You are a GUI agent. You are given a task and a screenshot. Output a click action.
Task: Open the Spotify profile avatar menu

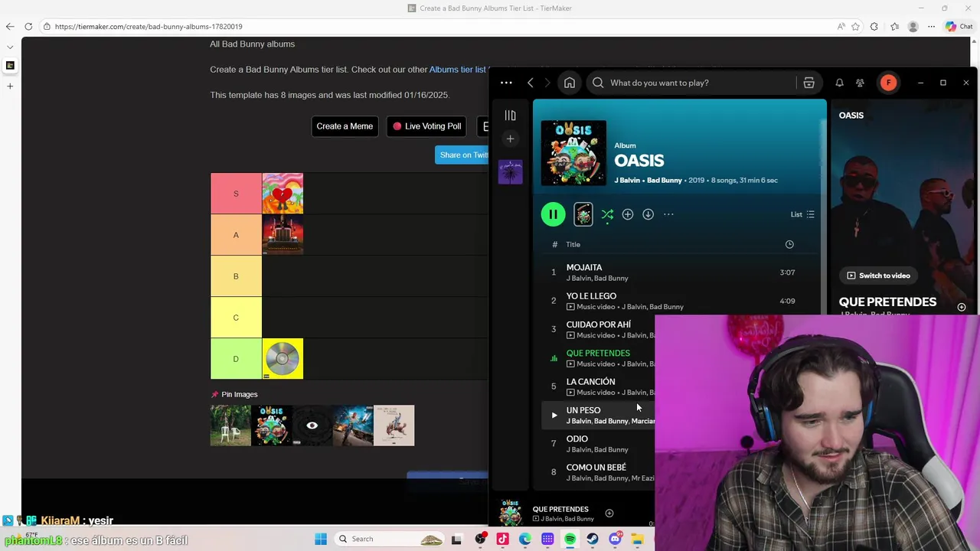tap(888, 83)
